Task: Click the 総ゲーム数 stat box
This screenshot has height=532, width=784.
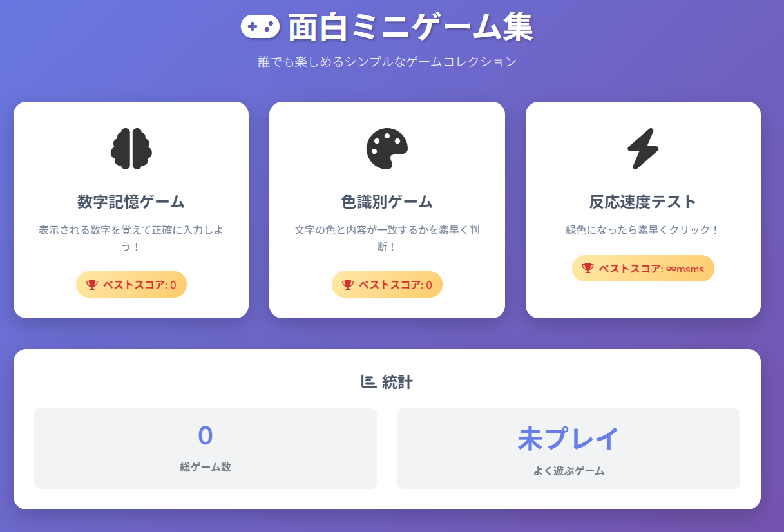Action: tap(206, 448)
